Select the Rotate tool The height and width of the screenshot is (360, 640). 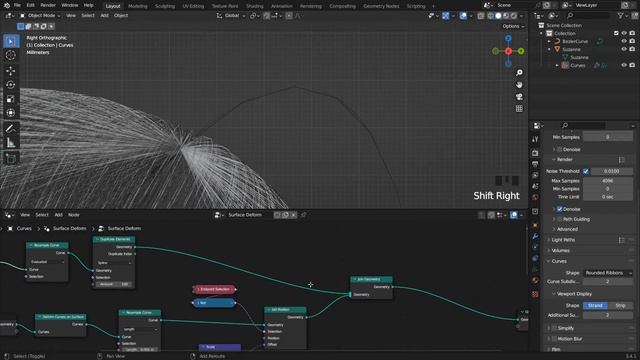(11, 85)
